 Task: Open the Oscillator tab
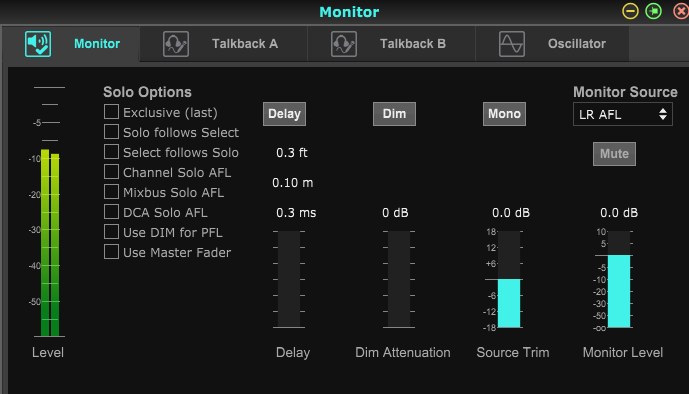(x=552, y=44)
